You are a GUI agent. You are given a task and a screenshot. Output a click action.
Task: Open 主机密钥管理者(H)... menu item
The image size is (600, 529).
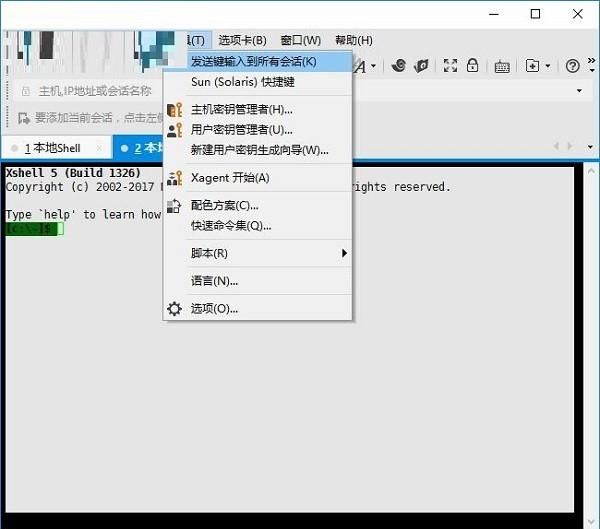[x=258, y=110]
